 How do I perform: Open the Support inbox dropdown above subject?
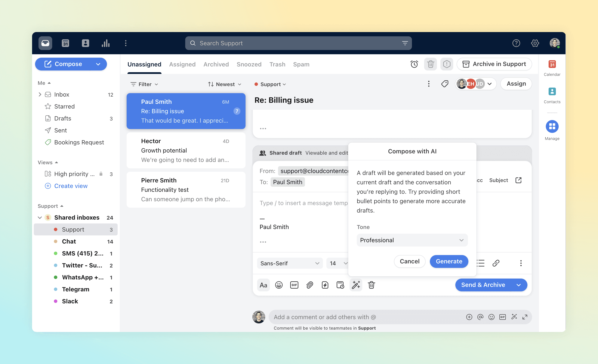(270, 84)
